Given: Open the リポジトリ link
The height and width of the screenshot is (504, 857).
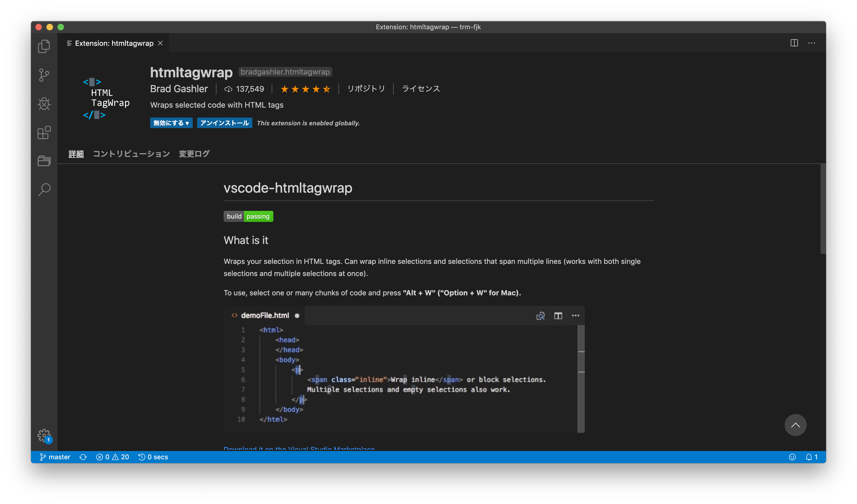Looking at the screenshot, I should pyautogui.click(x=366, y=89).
